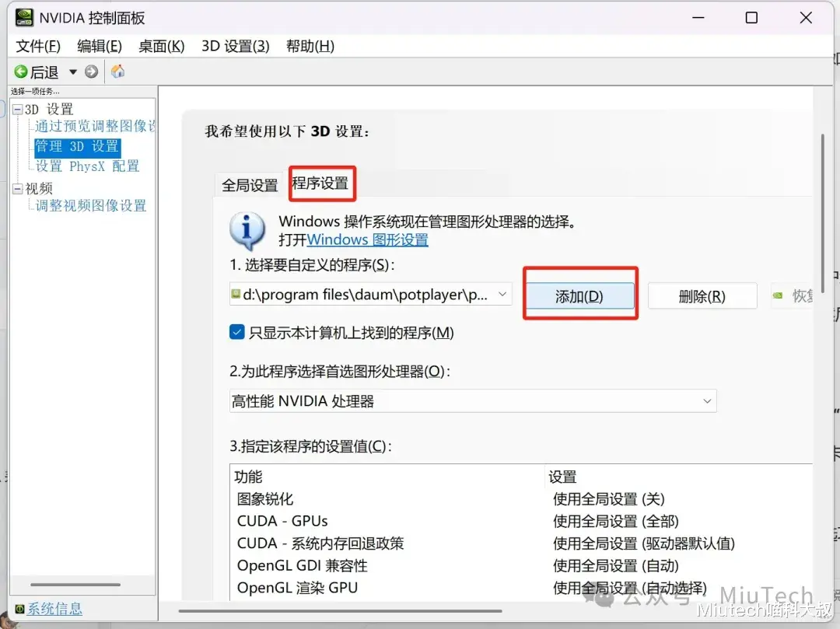
Task: Click the 使用全局设置 (驱动器默认值) value
Action: tap(644, 543)
